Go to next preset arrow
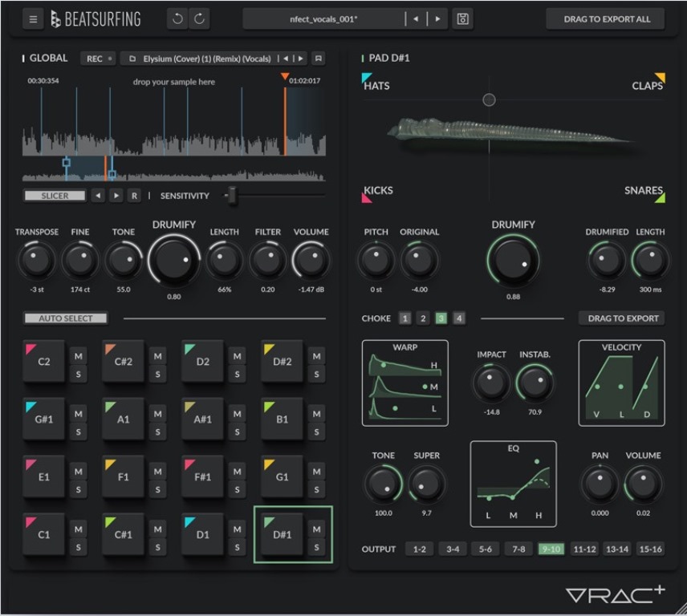687x616 pixels. [x=437, y=18]
